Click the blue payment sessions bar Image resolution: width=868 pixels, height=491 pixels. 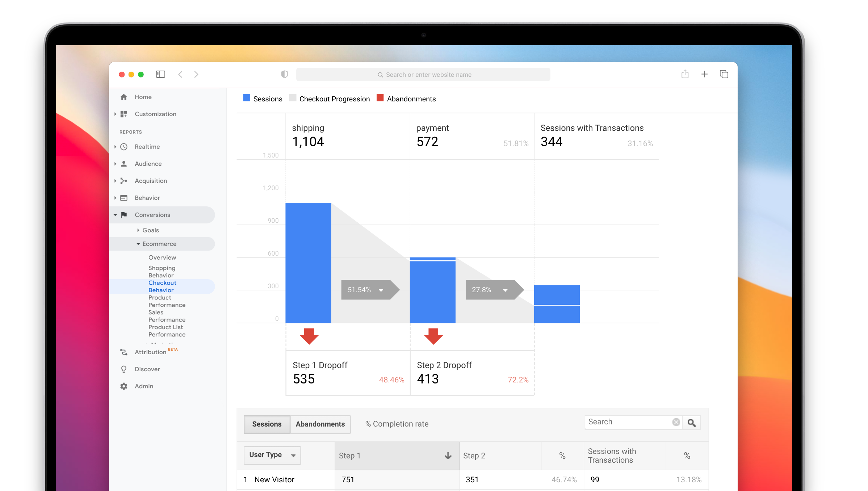click(x=433, y=290)
